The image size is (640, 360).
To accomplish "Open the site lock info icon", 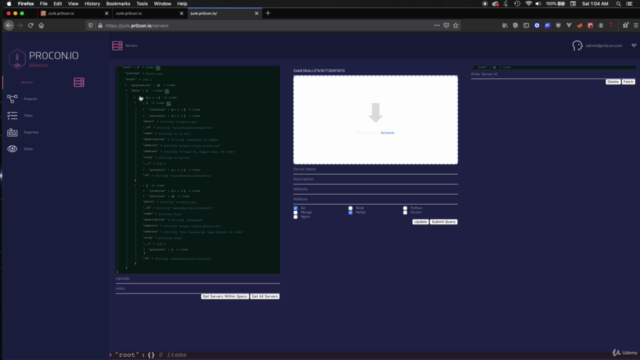I will pos(100,25).
